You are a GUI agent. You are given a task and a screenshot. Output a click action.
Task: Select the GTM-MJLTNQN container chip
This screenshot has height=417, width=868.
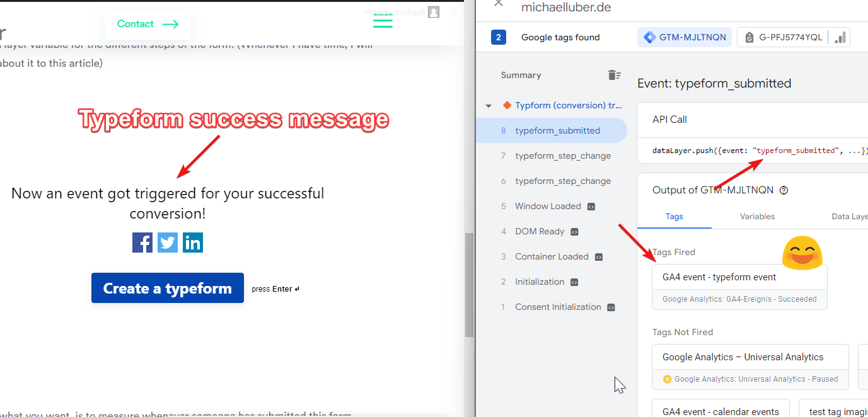(685, 37)
